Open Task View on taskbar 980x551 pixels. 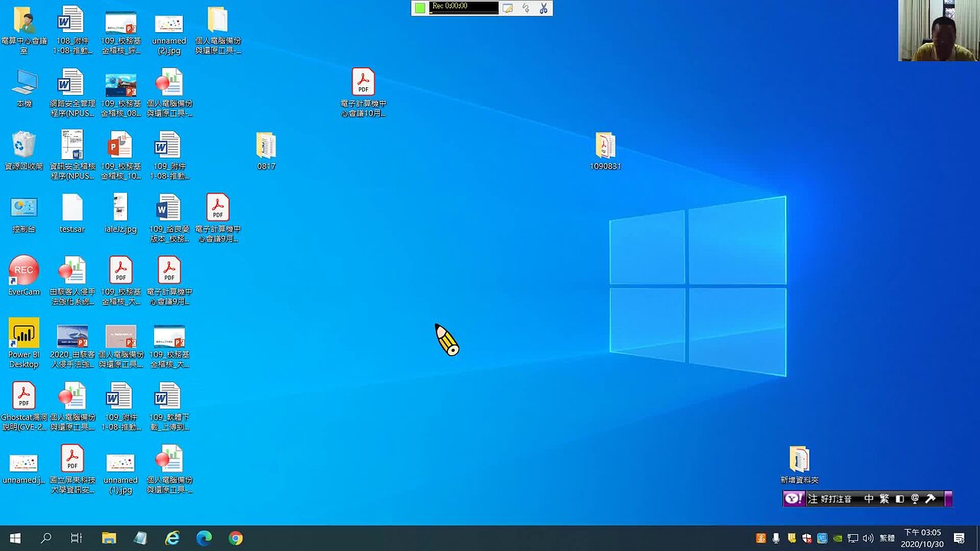76,538
